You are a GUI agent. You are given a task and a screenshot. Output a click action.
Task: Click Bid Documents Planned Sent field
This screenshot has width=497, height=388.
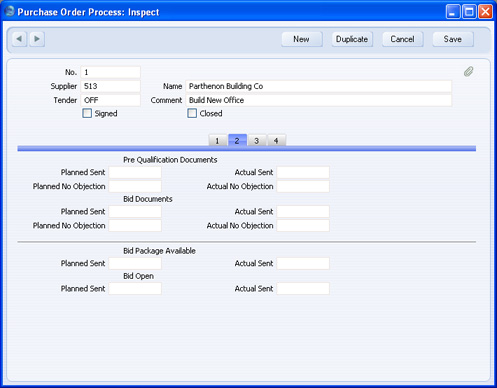click(x=135, y=212)
